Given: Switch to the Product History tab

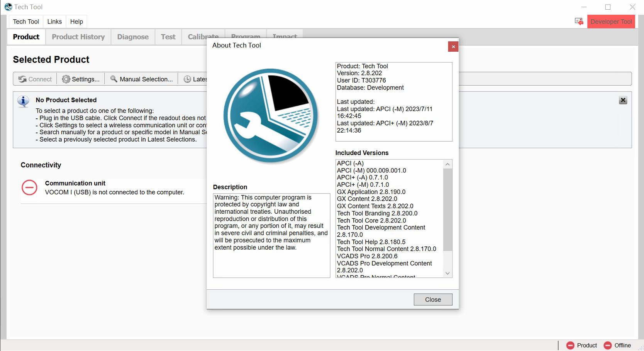Looking at the screenshot, I should click(78, 37).
